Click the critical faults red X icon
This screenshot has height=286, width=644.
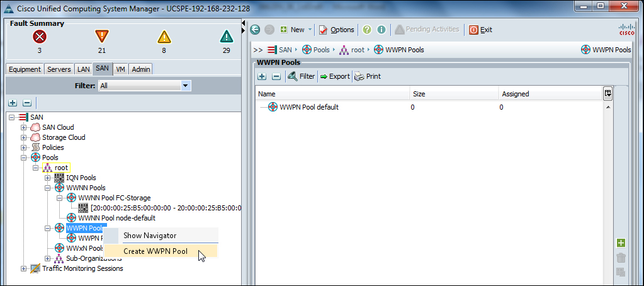click(x=40, y=37)
